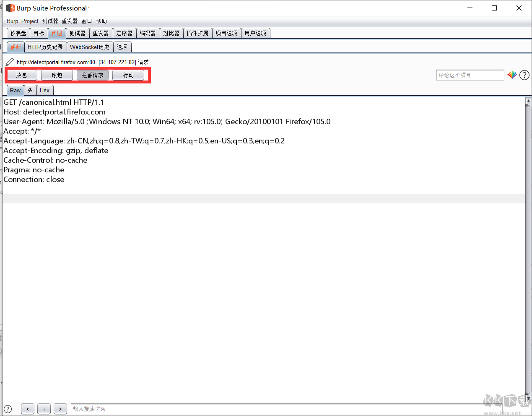The image size is (532, 416).
Task: Click the pencil edit icon beside the URL
Action: click(9, 62)
